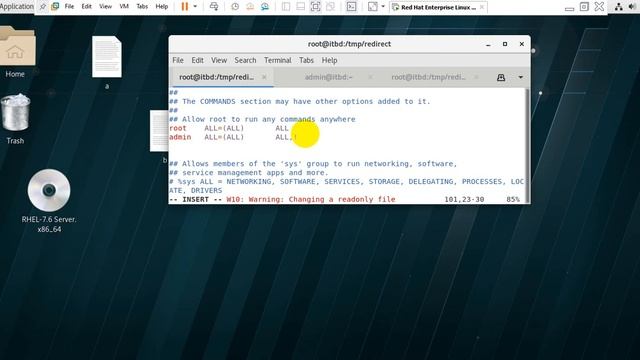The image size is (640, 360).
Task: Switch to the admin@itbd terminal tab
Action: [x=329, y=77]
